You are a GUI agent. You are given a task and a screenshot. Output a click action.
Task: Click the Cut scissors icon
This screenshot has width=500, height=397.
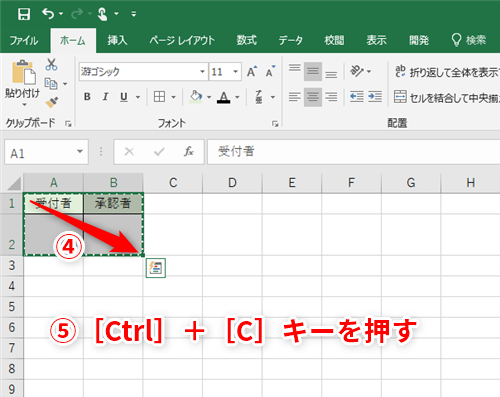(51, 64)
